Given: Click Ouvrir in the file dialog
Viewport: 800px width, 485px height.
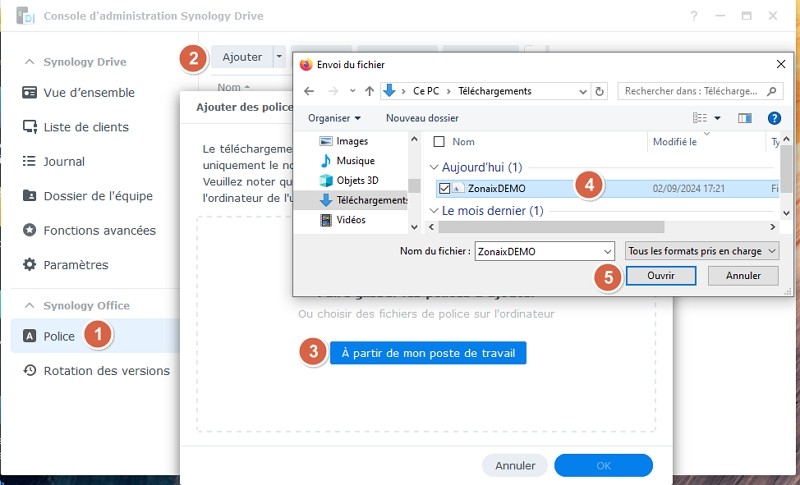Looking at the screenshot, I should [661, 275].
